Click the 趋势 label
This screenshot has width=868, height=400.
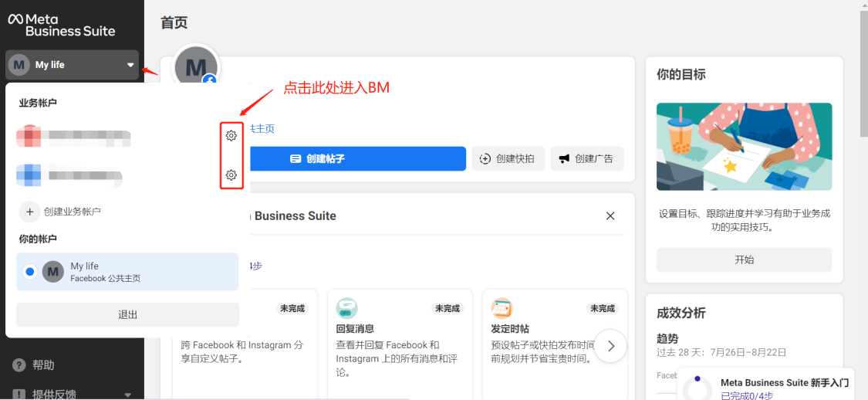point(667,338)
